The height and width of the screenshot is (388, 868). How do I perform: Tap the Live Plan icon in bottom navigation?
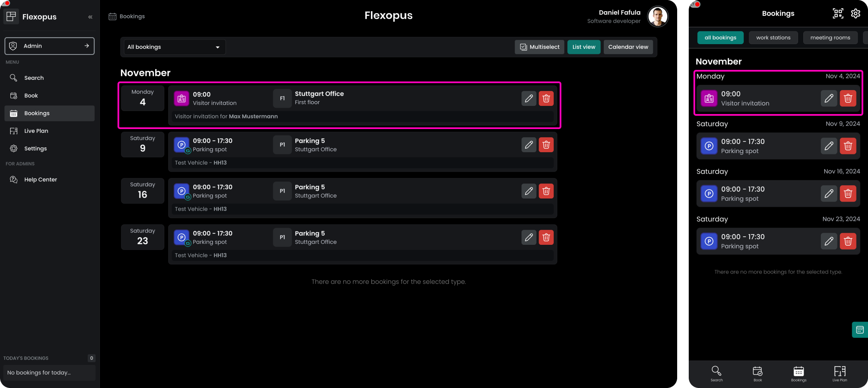pos(839,373)
